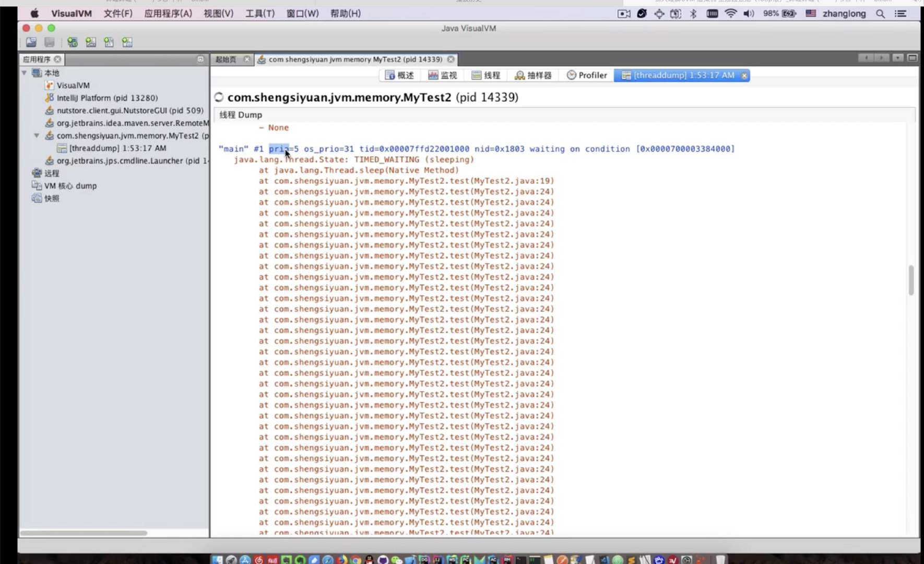The image size is (924, 564).
Task: Click java.lang.Thread.State: TIMED_WAITING line
Action: point(354,160)
